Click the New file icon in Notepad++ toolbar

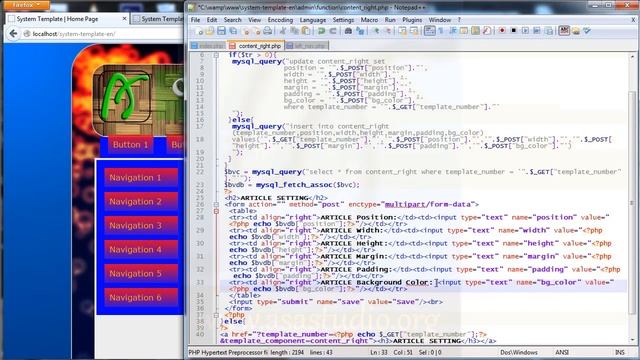click(199, 31)
